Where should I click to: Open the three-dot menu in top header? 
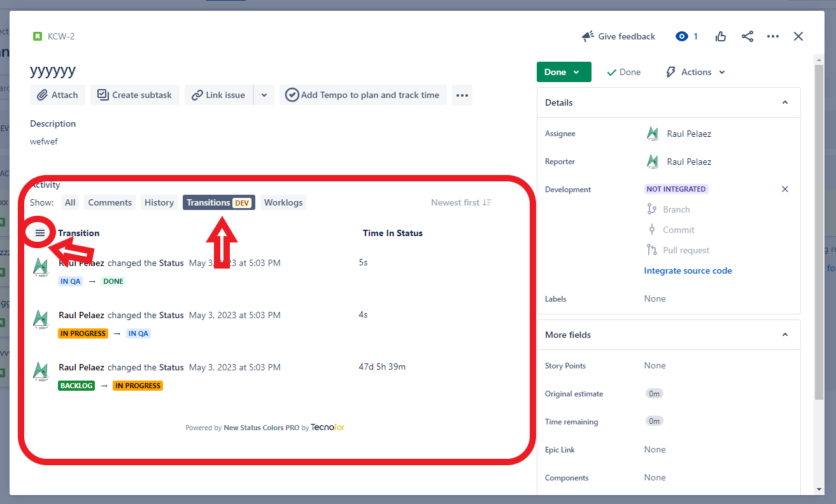773,36
